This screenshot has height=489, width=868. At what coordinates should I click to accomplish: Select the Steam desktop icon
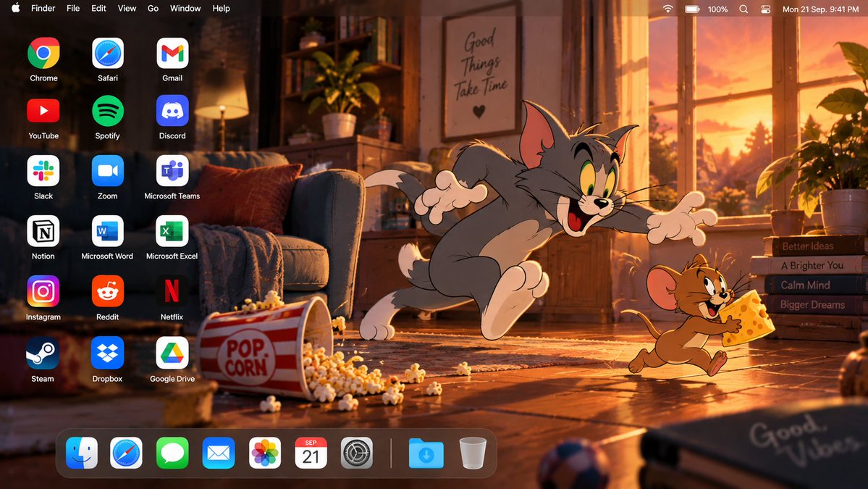pos(43,354)
